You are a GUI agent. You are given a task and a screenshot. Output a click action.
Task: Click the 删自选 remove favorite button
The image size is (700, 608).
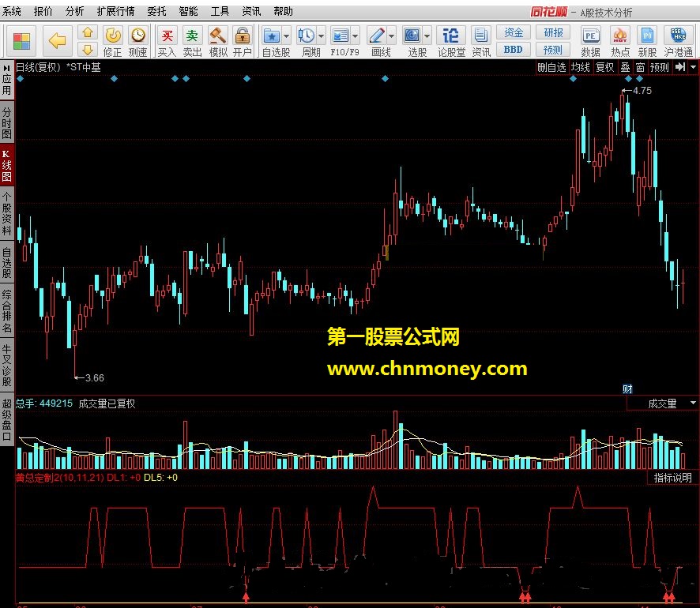pyautogui.click(x=551, y=67)
